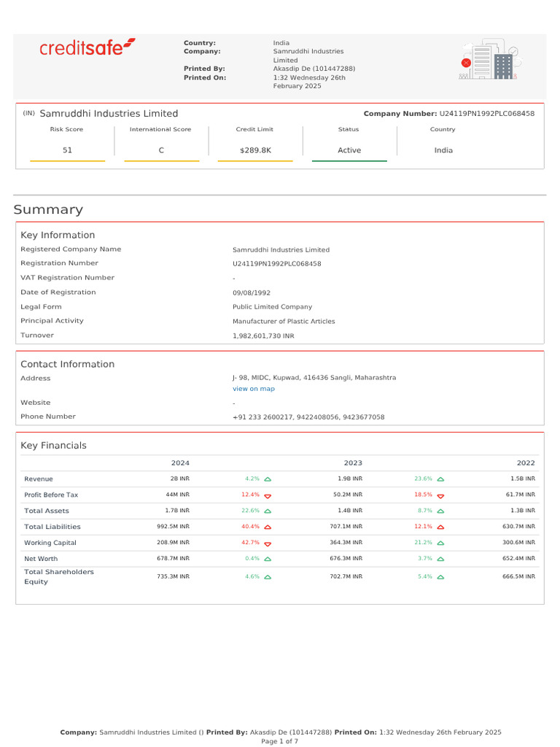Click the Active status indicator
560x747 pixels.
pos(349,150)
